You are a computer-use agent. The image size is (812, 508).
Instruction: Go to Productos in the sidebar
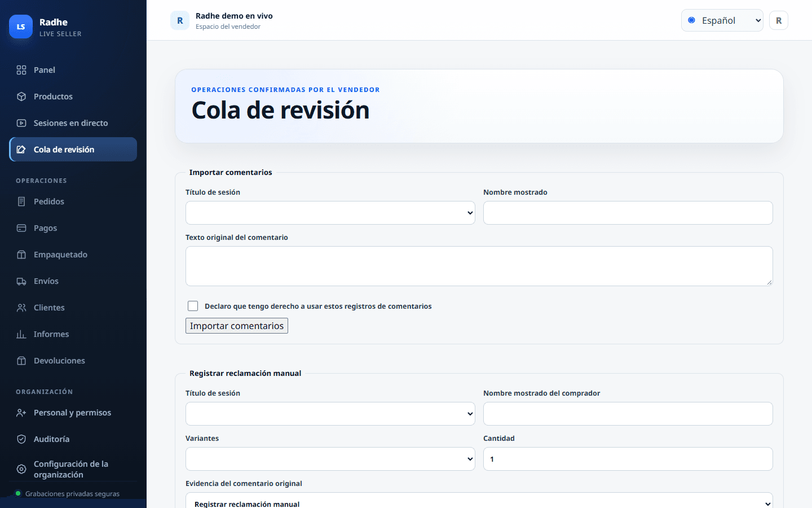coord(73,97)
